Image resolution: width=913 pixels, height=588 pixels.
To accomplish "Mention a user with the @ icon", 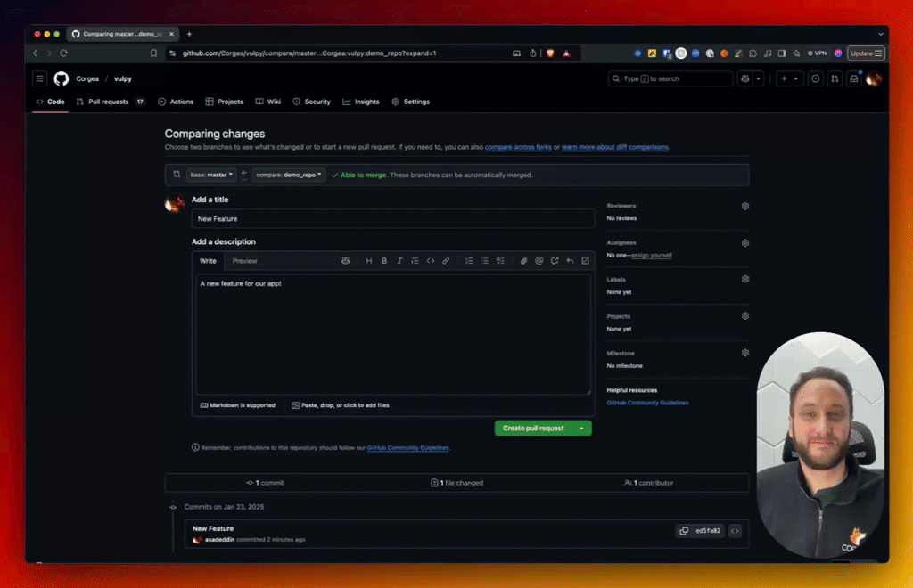I will point(539,261).
